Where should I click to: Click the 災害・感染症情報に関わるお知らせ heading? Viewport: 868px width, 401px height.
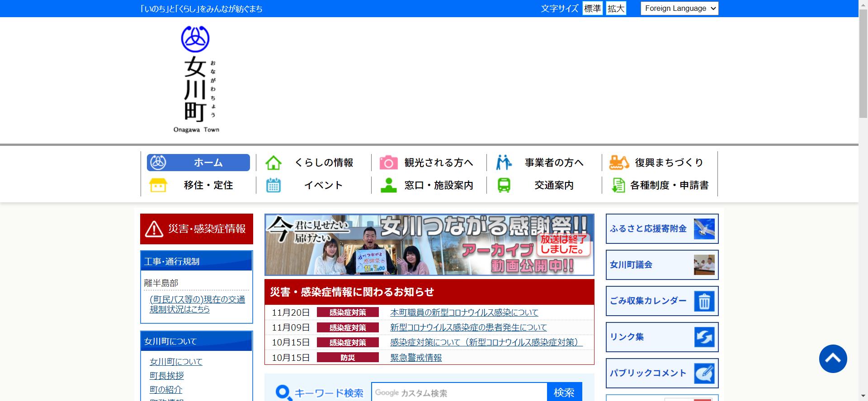352,292
